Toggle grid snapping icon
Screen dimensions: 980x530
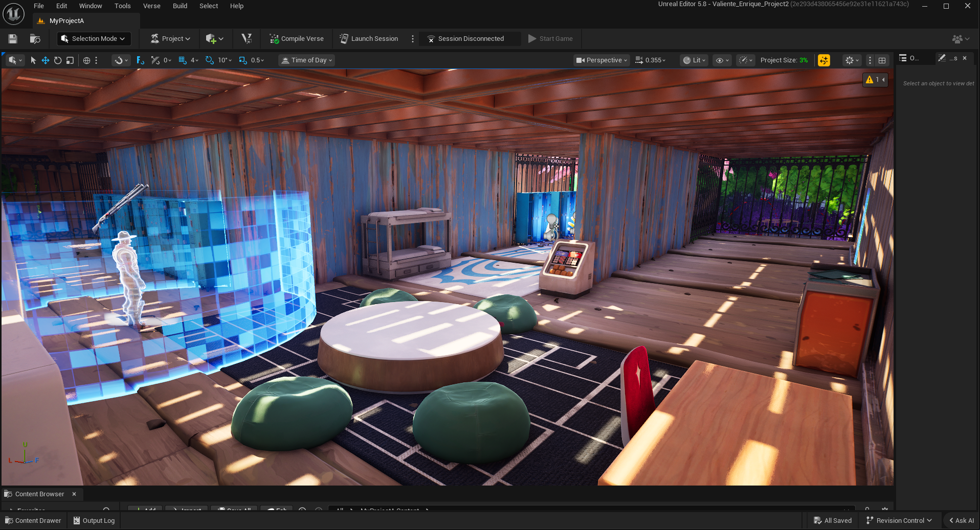(182, 60)
